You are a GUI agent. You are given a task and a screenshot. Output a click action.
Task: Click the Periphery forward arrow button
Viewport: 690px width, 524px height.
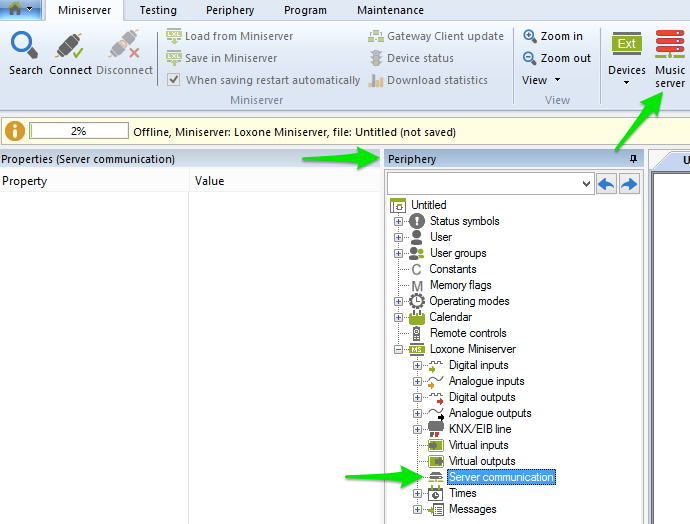pyautogui.click(x=629, y=184)
